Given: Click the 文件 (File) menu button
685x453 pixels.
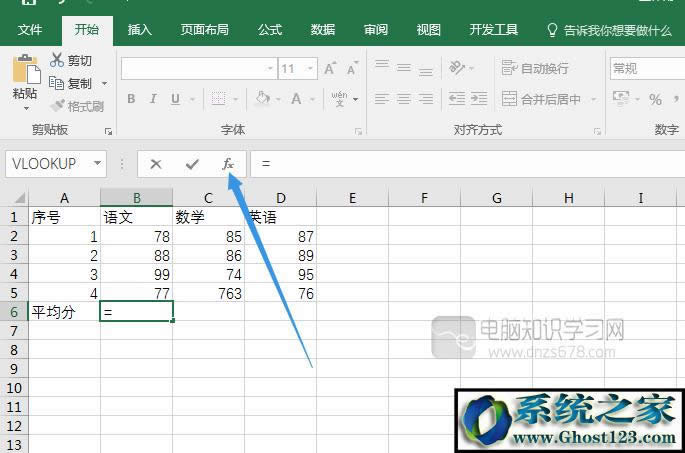Looking at the screenshot, I should click(x=30, y=30).
